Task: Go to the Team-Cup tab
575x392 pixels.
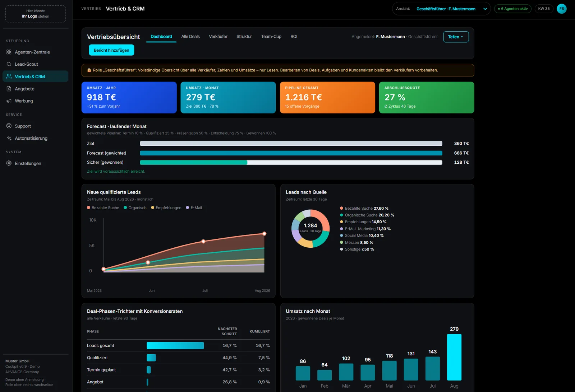Action: pyautogui.click(x=271, y=37)
